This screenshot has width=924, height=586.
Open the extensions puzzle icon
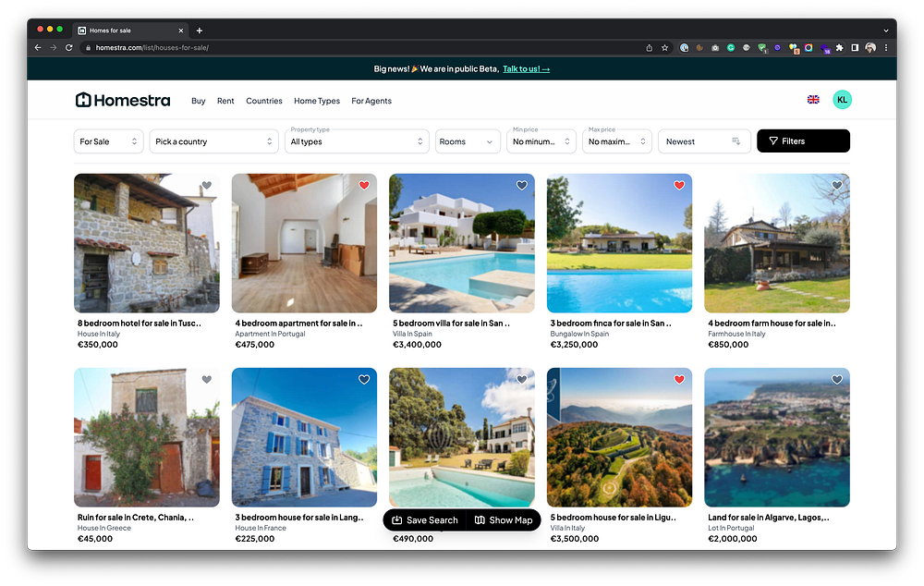pyautogui.click(x=839, y=48)
